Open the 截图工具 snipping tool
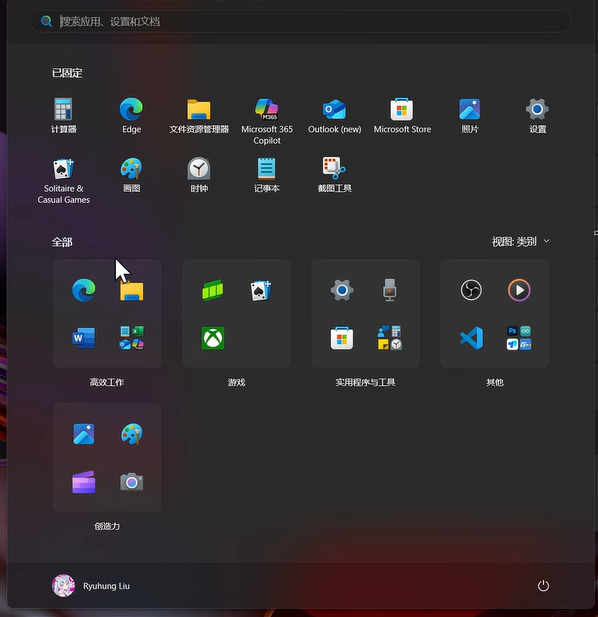This screenshot has height=617, width=598. coord(334,175)
